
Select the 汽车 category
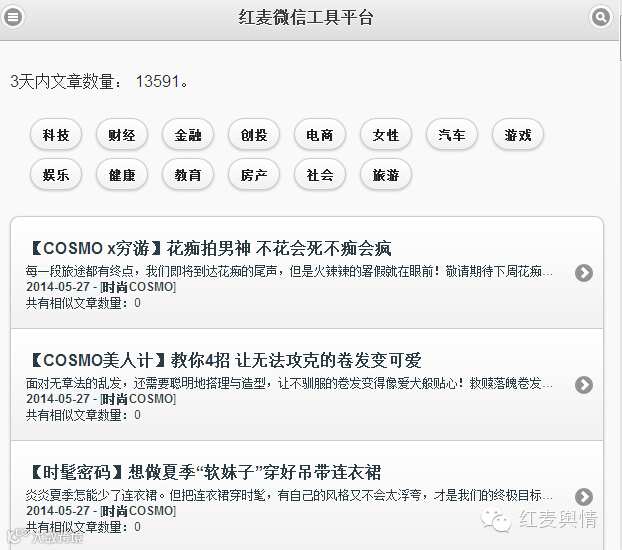tap(452, 135)
